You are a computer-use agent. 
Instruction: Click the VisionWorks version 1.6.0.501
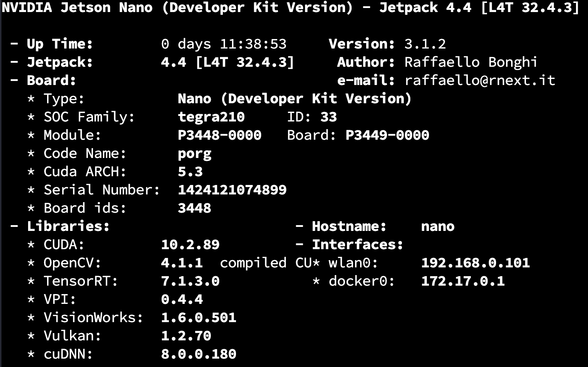(198, 317)
